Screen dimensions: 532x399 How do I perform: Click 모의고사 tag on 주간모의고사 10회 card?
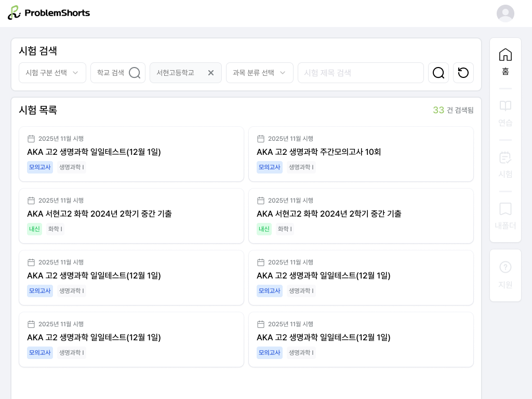[269, 167]
